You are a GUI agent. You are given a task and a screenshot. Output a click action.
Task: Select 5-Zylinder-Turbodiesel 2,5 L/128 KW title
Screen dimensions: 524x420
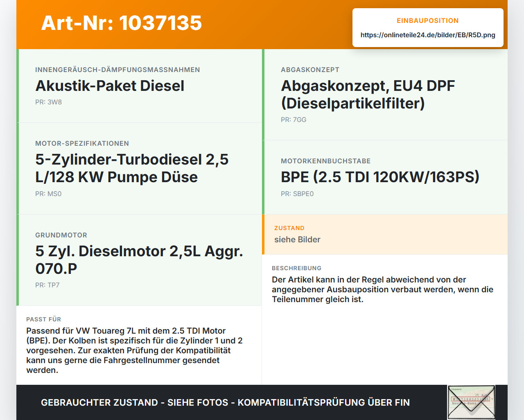132,168
